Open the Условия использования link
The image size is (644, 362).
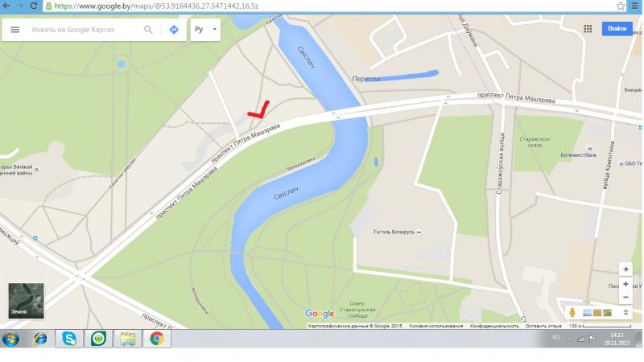pos(436,326)
